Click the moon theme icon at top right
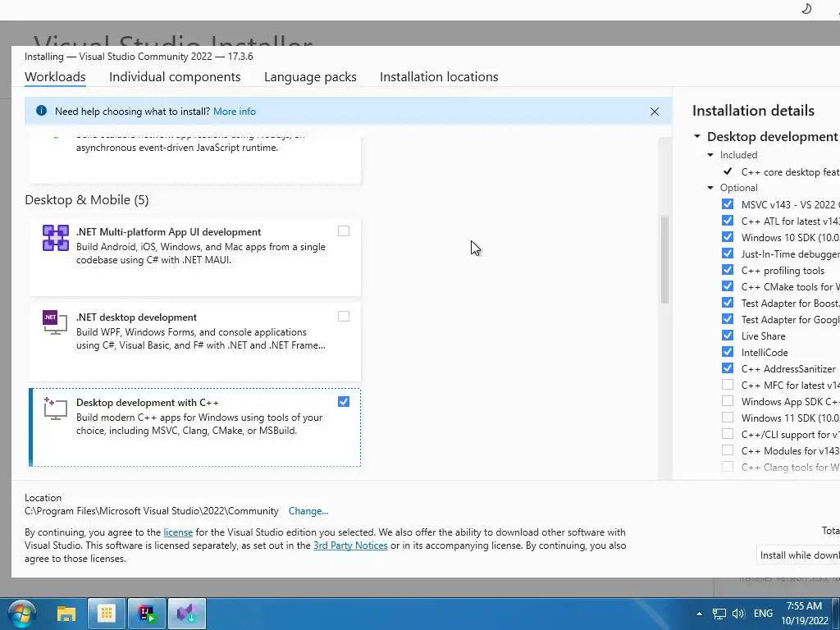Viewport: 840px width, 630px height. point(806,8)
